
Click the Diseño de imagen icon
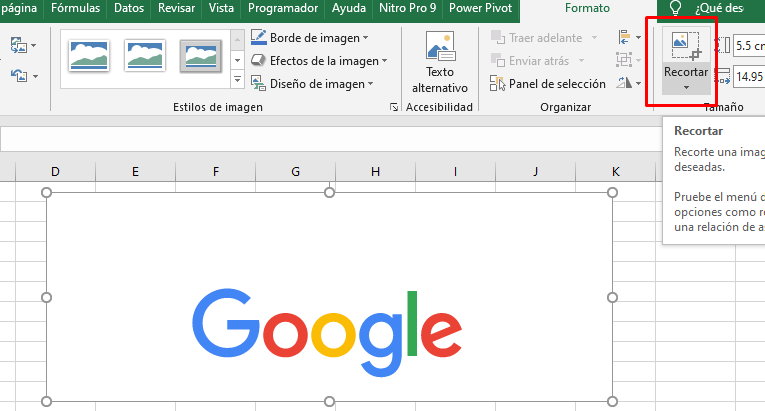pos(259,83)
